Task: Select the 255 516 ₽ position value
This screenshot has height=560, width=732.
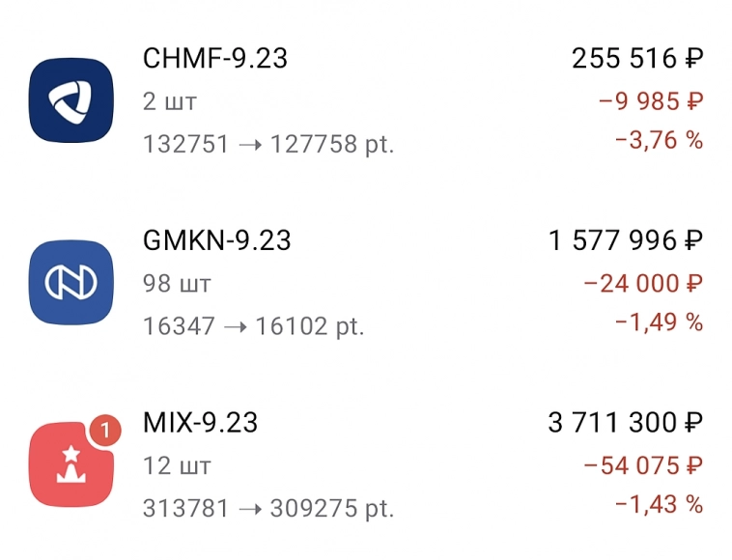Action: click(637, 59)
